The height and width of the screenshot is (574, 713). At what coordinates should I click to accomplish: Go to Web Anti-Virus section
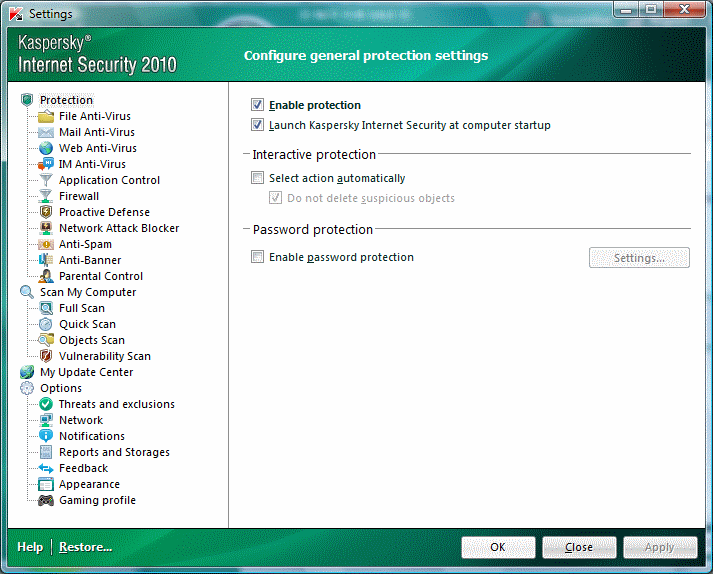click(98, 148)
